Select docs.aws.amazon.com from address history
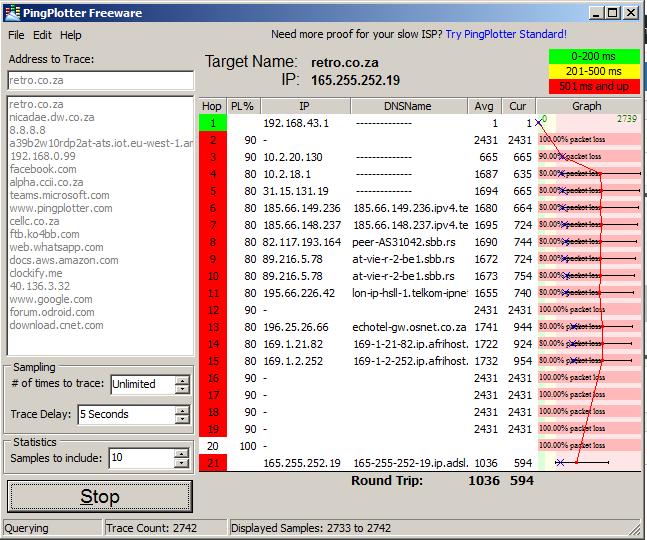Image resolution: width=647 pixels, height=540 pixels. pyautogui.click(x=64, y=260)
